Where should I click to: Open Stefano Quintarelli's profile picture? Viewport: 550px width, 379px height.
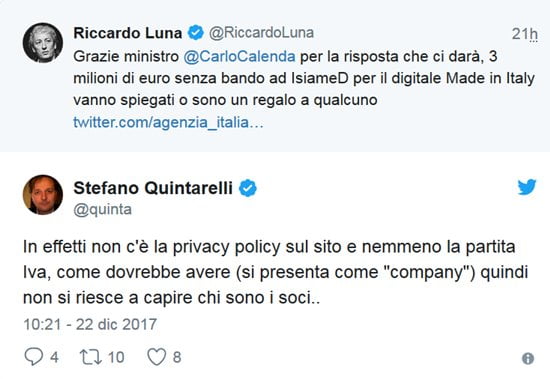[x=43, y=195]
